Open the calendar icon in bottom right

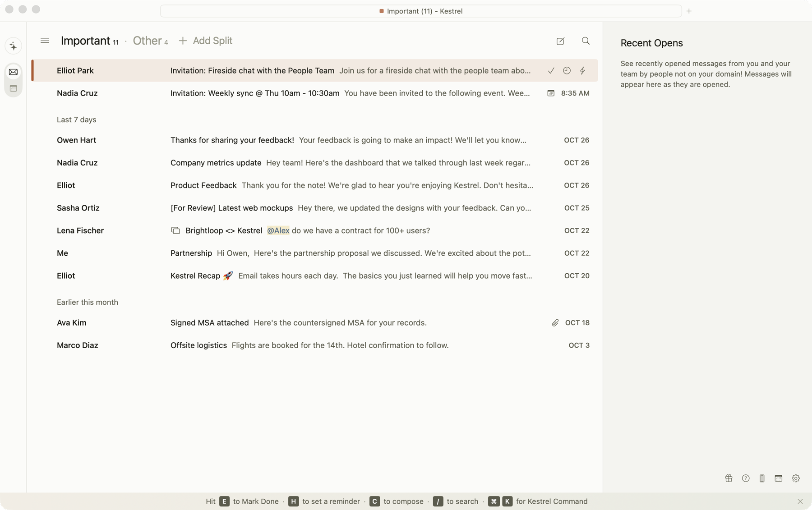779,478
